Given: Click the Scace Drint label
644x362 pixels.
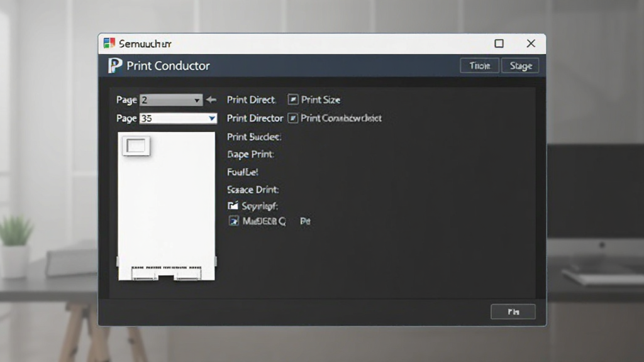Looking at the screenshot, I should [x=253, y=190].
